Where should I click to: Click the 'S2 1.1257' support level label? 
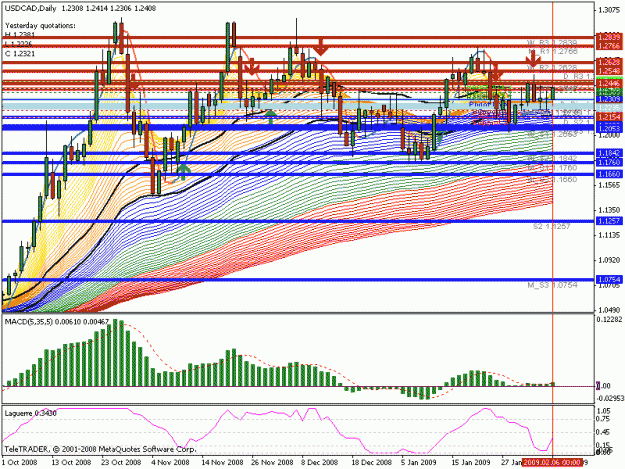tap(552, 226)
